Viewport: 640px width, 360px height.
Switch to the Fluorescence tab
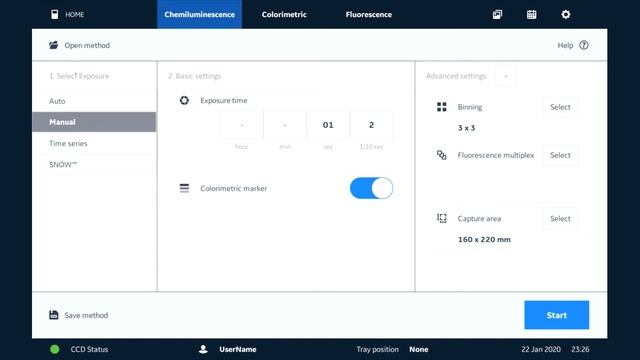click(369, 14)
